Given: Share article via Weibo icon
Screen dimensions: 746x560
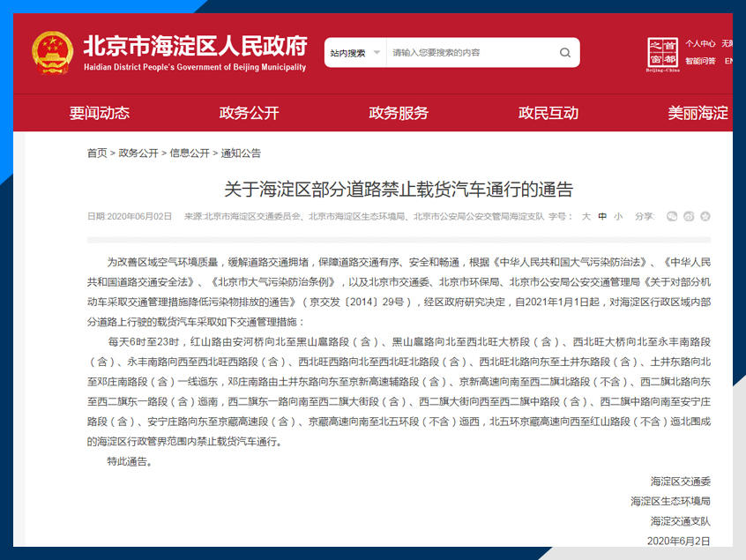Looking at the screenshot, I should (689, 216).
